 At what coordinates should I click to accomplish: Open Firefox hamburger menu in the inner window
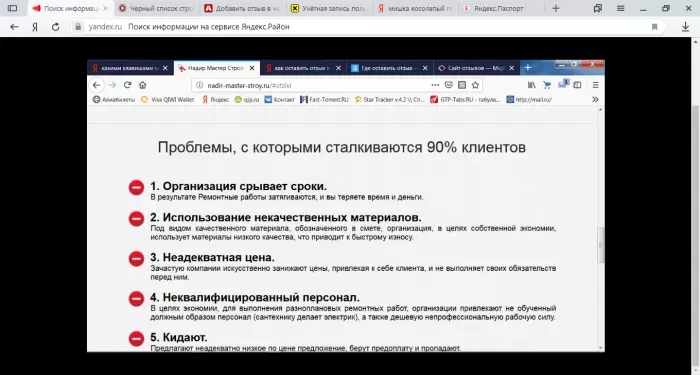(595, 85)
